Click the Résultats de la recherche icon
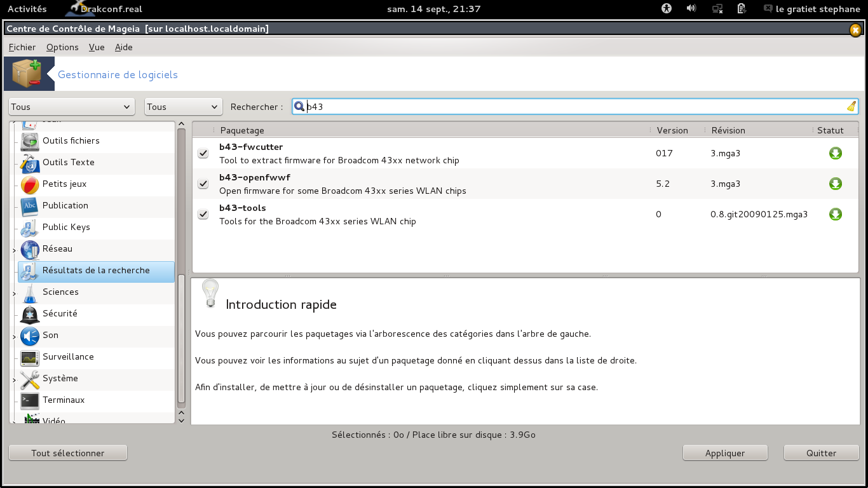 click(x=30, y=271)
